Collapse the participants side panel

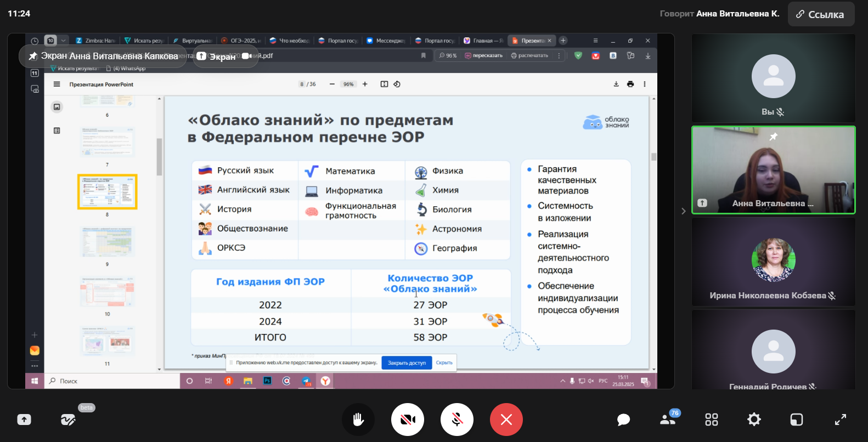point(683,211)
